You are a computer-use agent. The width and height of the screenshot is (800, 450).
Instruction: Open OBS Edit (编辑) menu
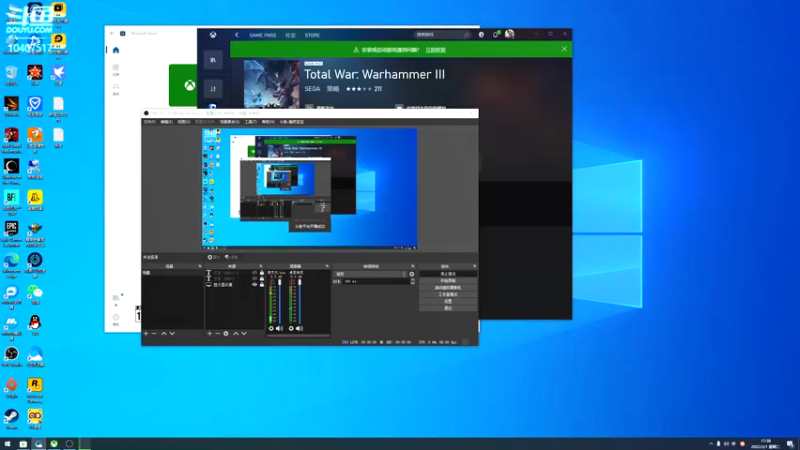coord(166,122)
